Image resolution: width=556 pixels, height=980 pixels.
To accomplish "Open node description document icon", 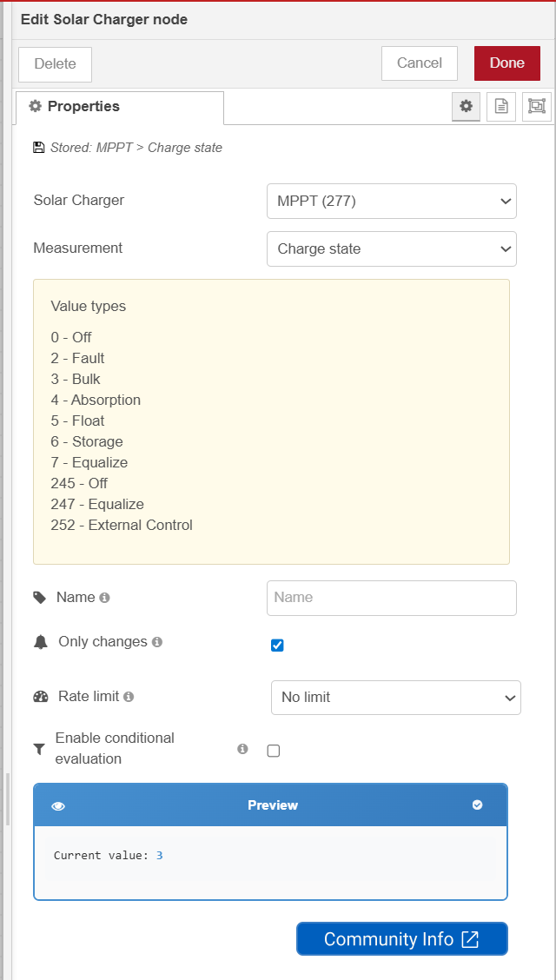I will click(501, 106).
